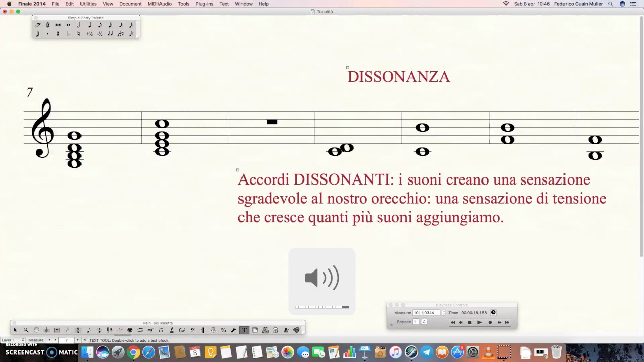Viewport: 644px width, 362px height.
Task: Open the Apple menu
Action: 9,4
